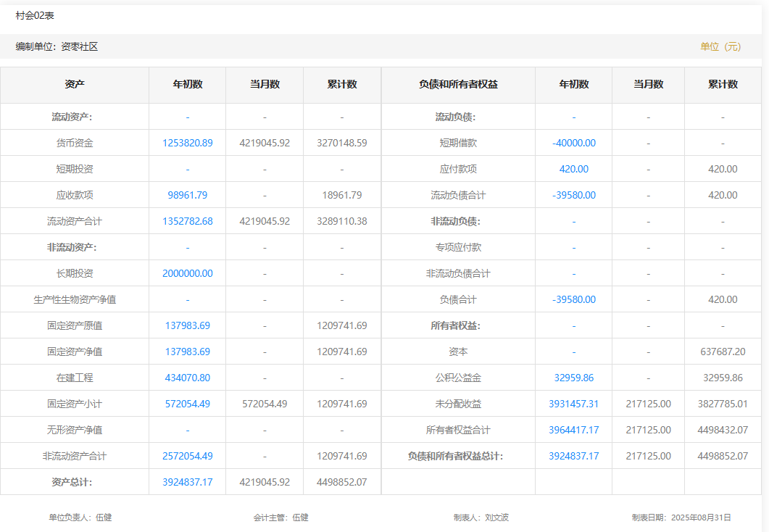Viewport: 769px width, 532px height.
Task: Open the 公积公益金 年初数 link
Action: click(x=573, y=378)
